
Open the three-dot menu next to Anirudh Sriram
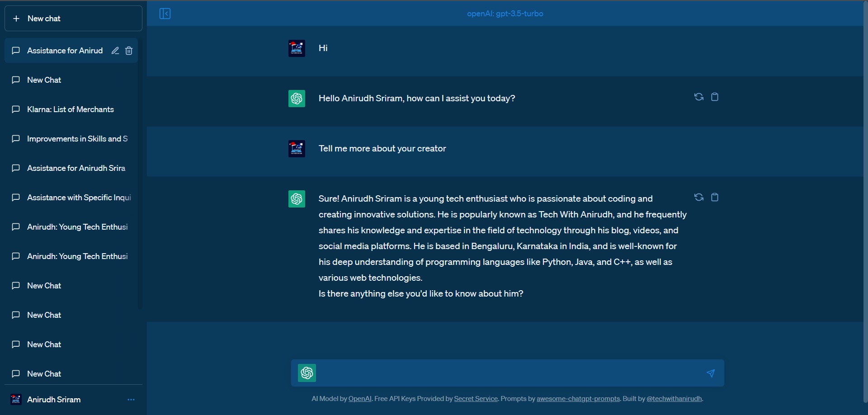click(x=131, y=400)
